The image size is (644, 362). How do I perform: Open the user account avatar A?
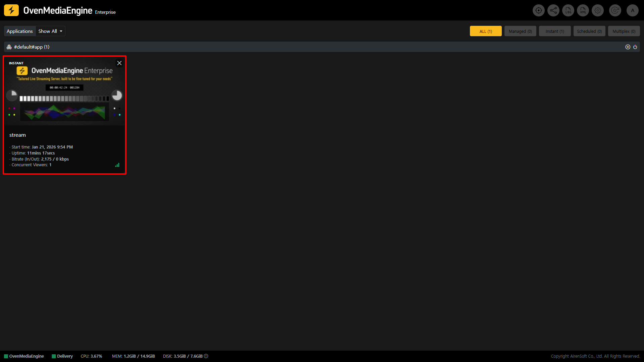[632, 10]
